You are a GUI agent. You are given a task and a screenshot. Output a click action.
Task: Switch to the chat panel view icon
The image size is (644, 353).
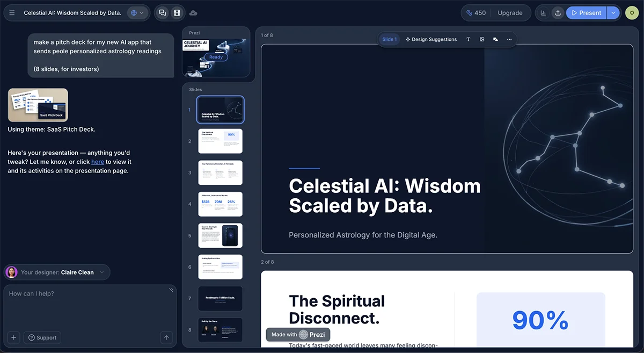(x=163, y=13)
